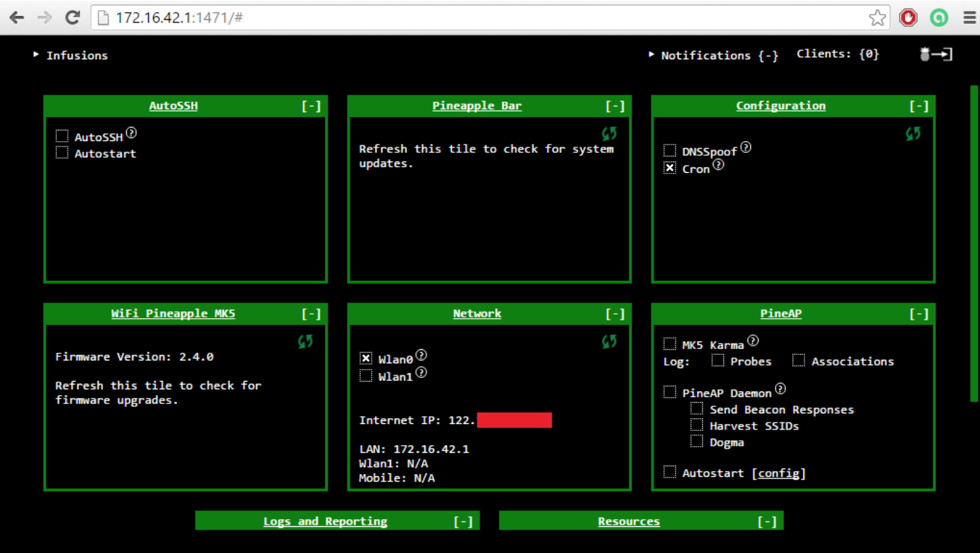Viewport: 980px width, 553px height.
Task: Refresh the Network tile
Action: [609, 341]
